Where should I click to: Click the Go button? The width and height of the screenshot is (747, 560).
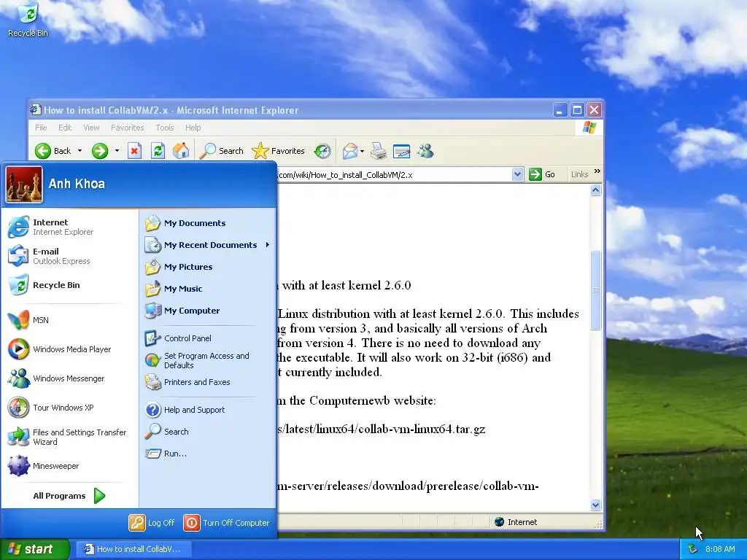pos(543,174)
